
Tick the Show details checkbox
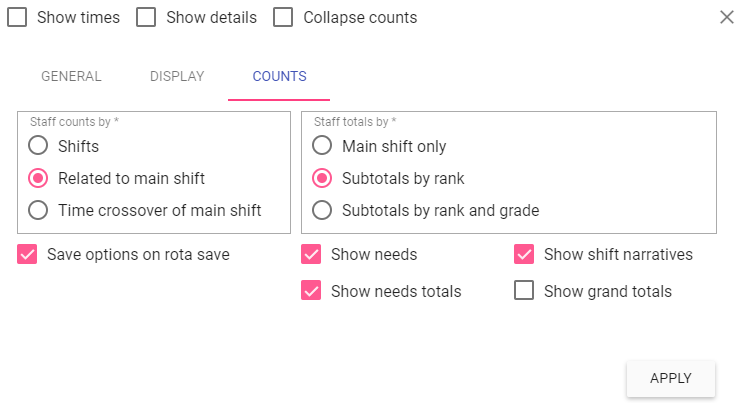tap(146, 18)
